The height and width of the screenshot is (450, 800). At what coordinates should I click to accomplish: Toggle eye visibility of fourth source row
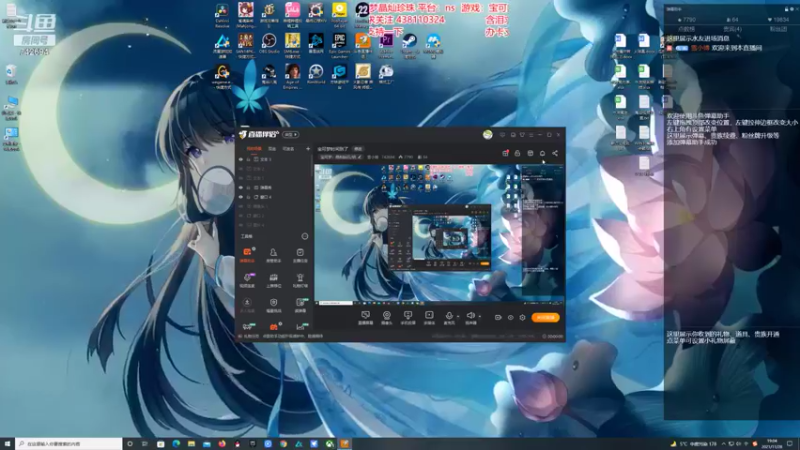pos(241,188)
